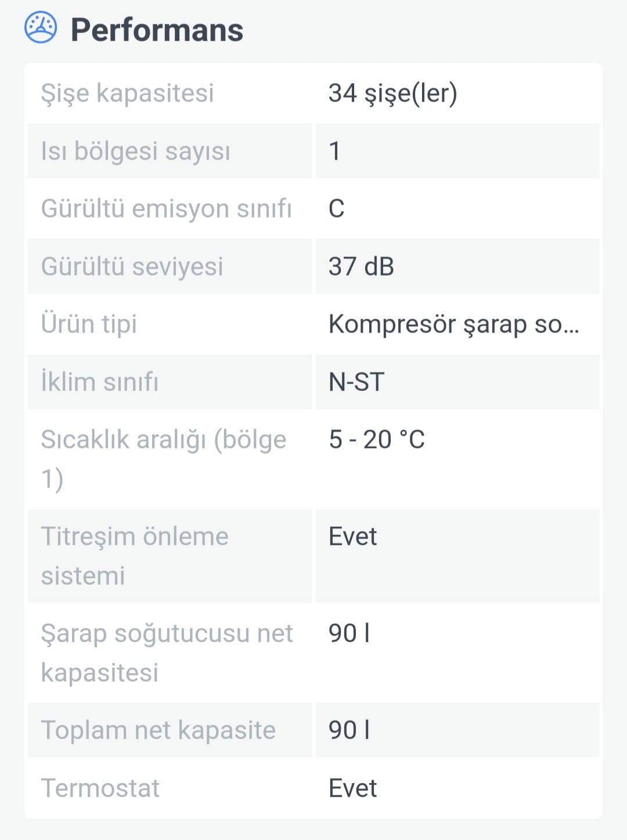This screenshot has width=627, height=840.
Task: Click the Gürültü emisyon sınıfı label
Action: 166,209
